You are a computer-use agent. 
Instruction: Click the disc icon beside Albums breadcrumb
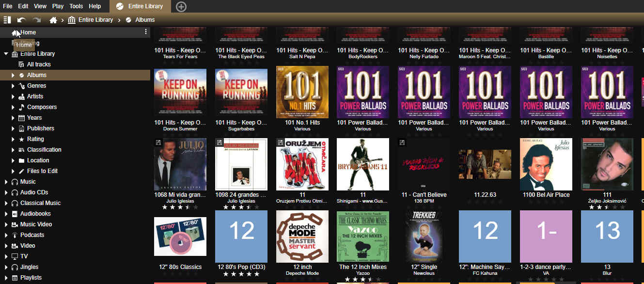point(128,20)
